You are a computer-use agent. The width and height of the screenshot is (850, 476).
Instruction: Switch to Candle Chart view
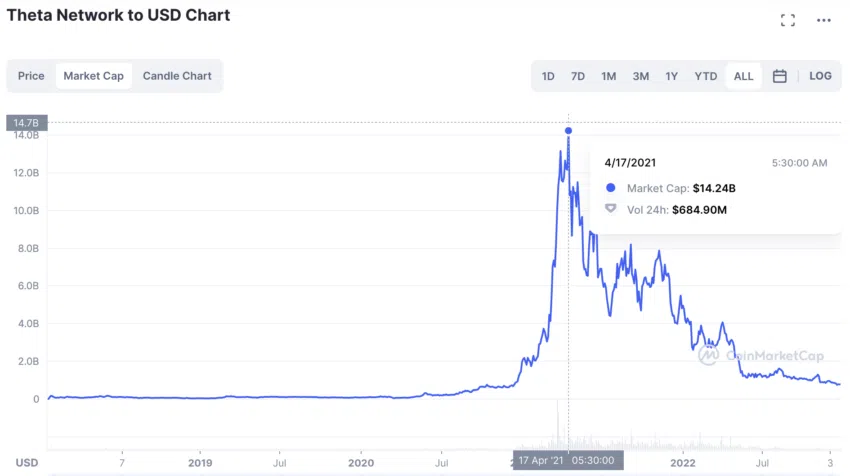(x=177, y=76)
